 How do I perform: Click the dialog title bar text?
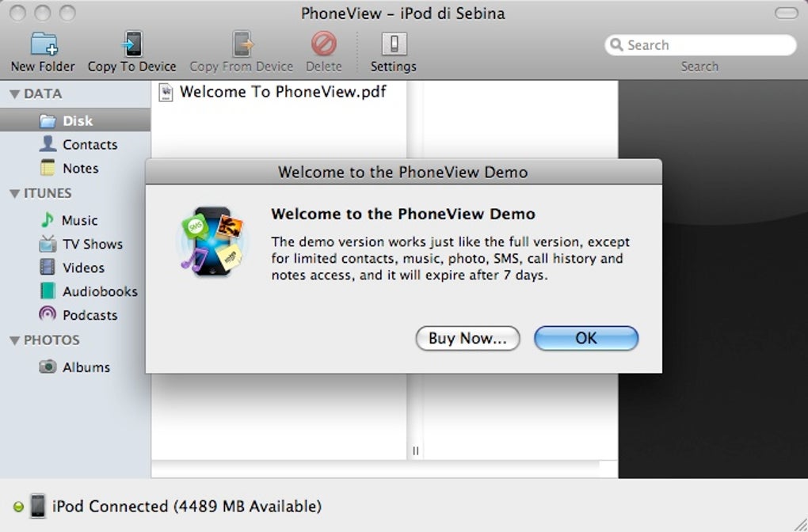click(x=403, y=172)
